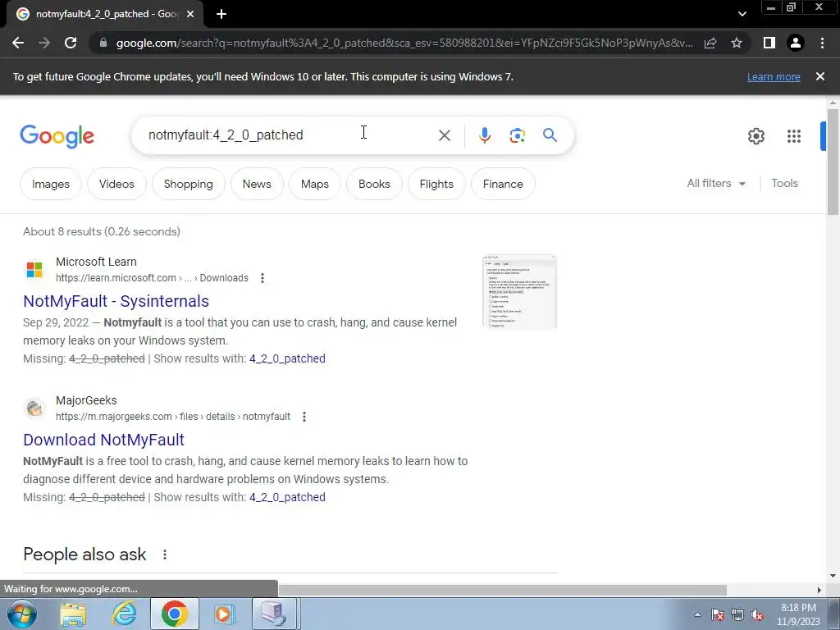Image resolution: width=840 pixels, height=630 pixels.
Task: Open the Learn more link
Action: pos(774,76)
